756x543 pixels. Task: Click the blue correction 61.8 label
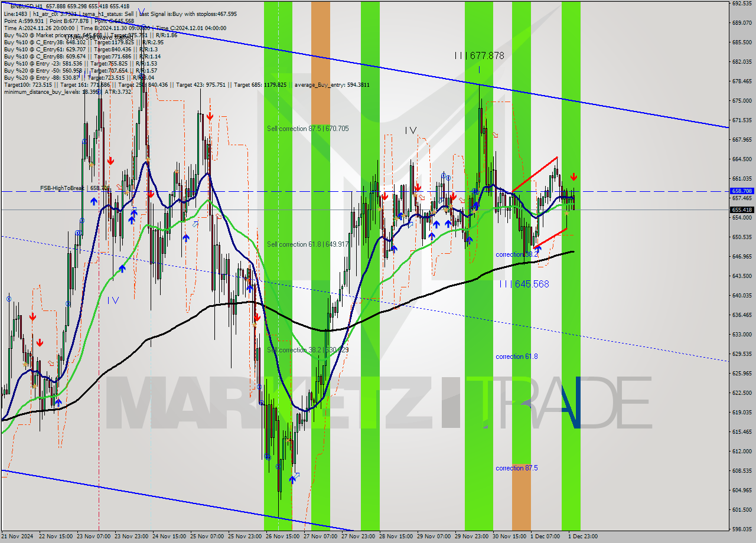pos(517,356)
